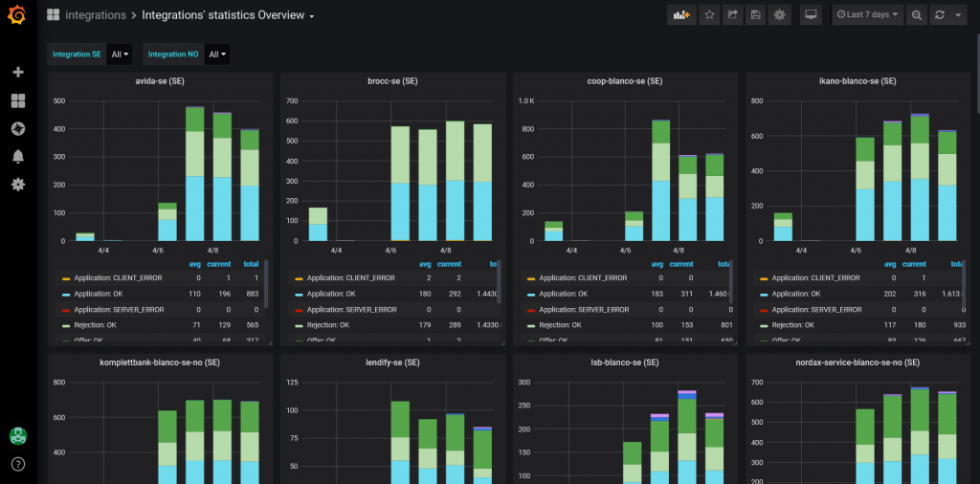Click the Share dashboard icon

click(x=733, y=15)
